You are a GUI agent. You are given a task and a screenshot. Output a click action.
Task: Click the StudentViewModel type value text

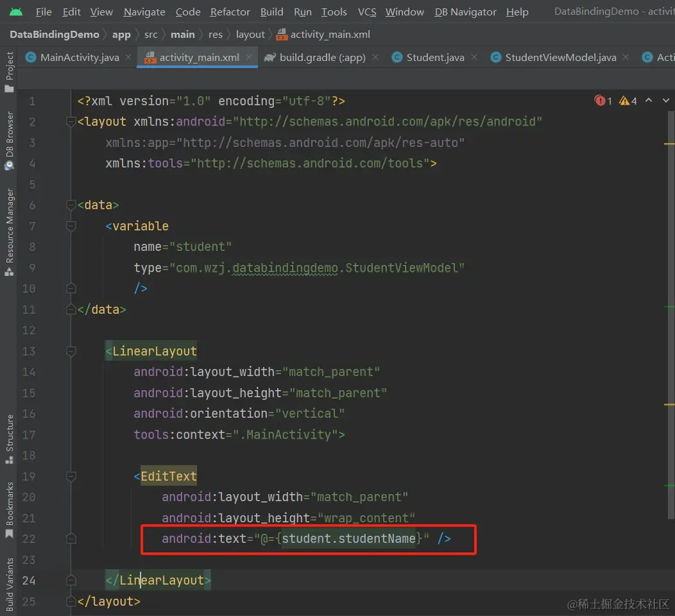click(317, 268)
